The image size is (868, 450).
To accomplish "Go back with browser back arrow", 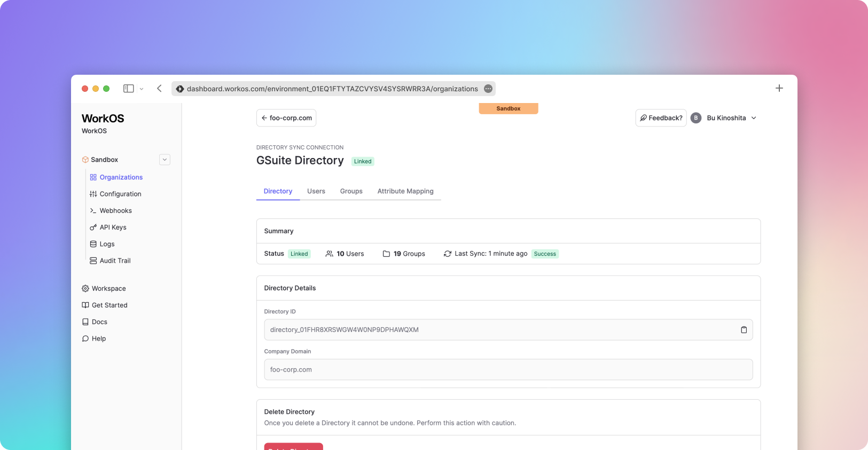I will point(159,89).
